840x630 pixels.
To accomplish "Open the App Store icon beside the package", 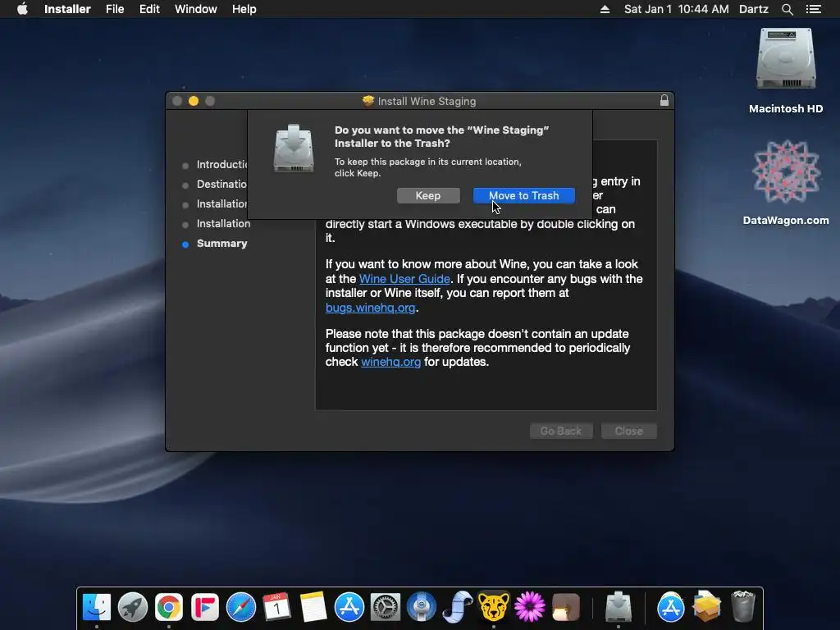I will [670, 607].
